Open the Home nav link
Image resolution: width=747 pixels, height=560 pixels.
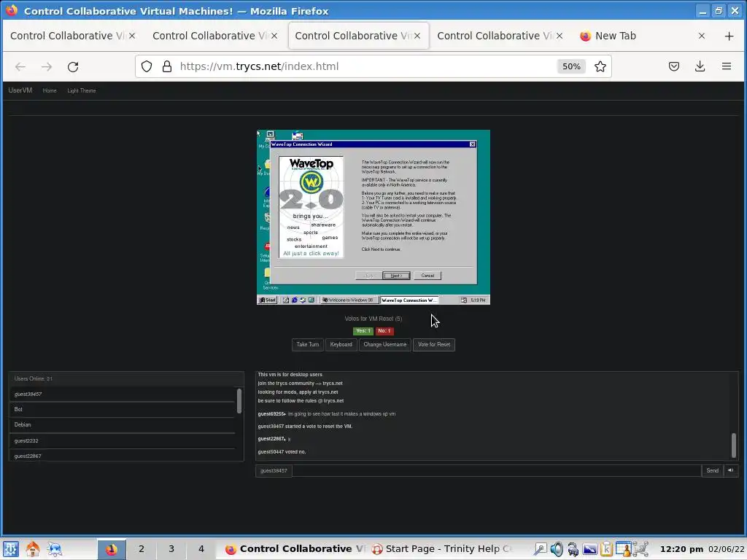point(50,90)
